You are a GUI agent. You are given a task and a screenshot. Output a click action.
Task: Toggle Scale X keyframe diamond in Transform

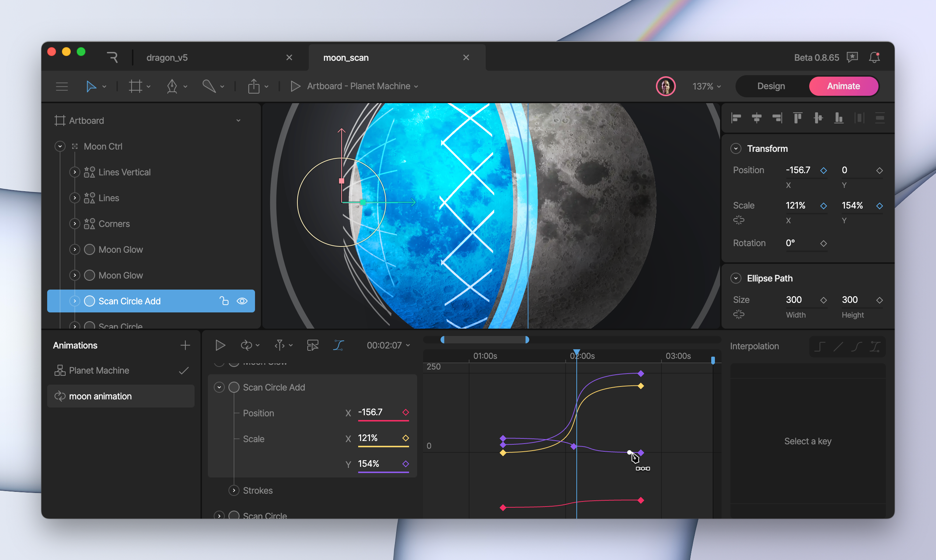click(824, 206)
